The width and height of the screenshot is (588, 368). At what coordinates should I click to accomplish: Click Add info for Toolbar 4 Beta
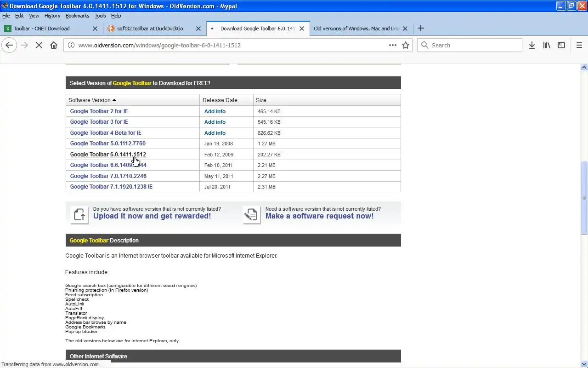(x=215, y=133)
